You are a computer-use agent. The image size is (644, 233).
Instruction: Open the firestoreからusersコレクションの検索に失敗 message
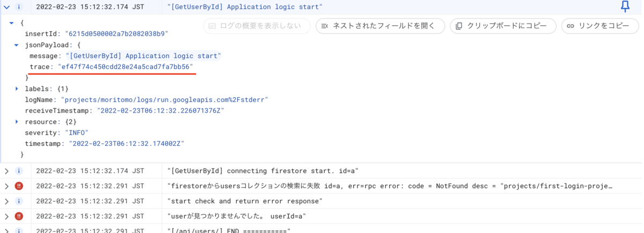(x=390, y=186)
